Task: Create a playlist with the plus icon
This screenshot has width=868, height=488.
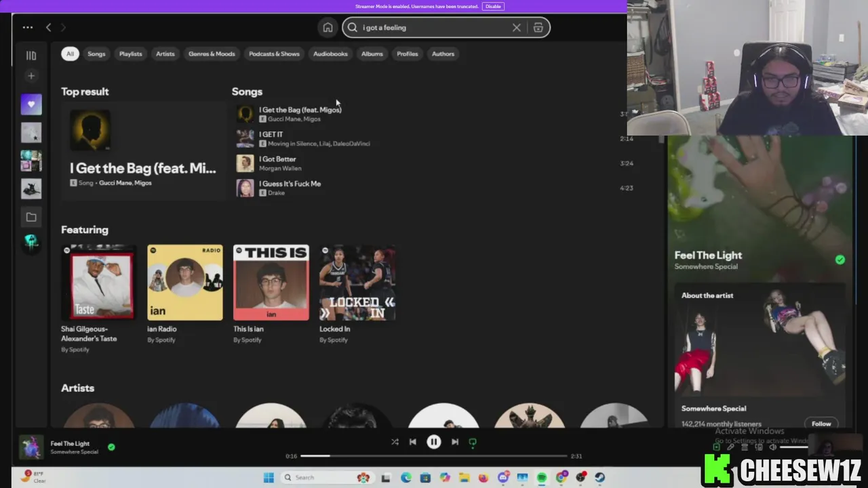Action: (31, 76)
